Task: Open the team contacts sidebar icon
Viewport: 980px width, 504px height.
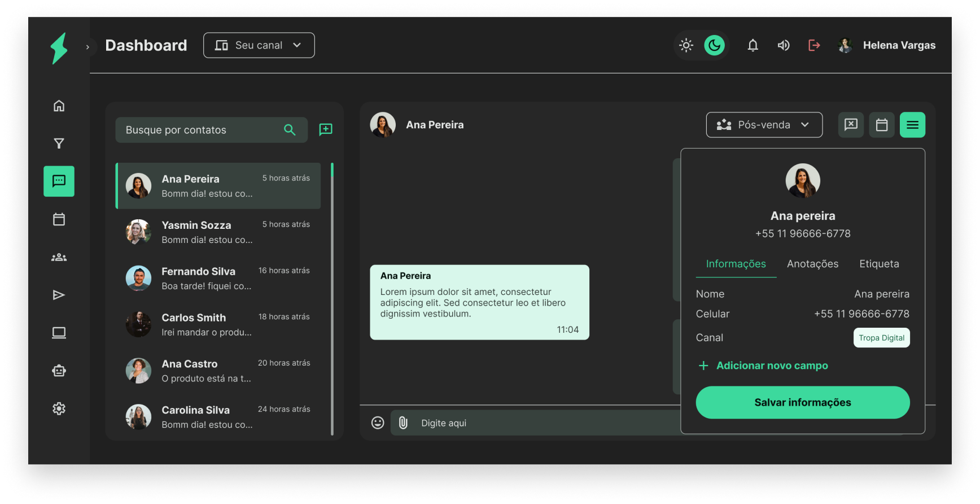Action: pyautogui.click(x=59, y=258)
